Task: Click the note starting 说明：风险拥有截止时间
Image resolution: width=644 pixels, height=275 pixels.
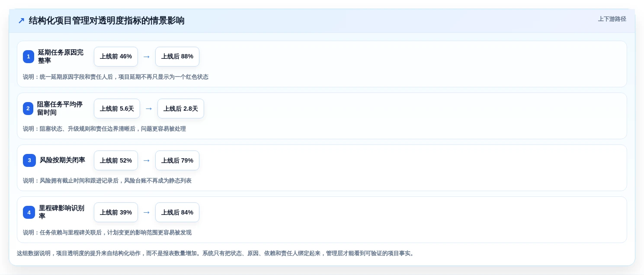Action: point(107,181)
